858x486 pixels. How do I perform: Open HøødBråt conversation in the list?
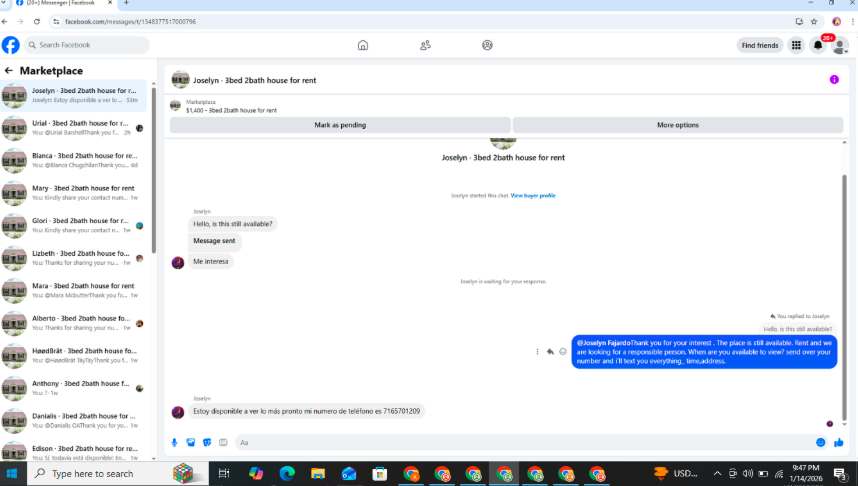74,356
